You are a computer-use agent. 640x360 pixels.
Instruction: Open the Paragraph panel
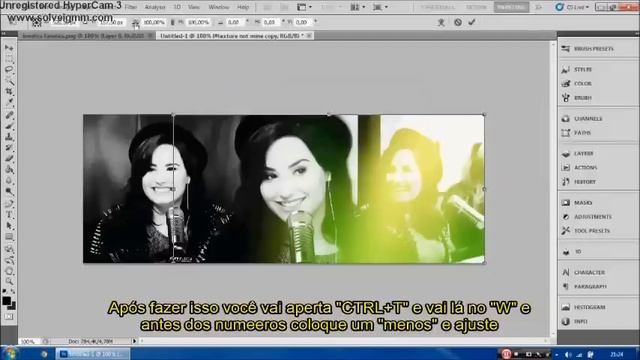pos(584,287)
